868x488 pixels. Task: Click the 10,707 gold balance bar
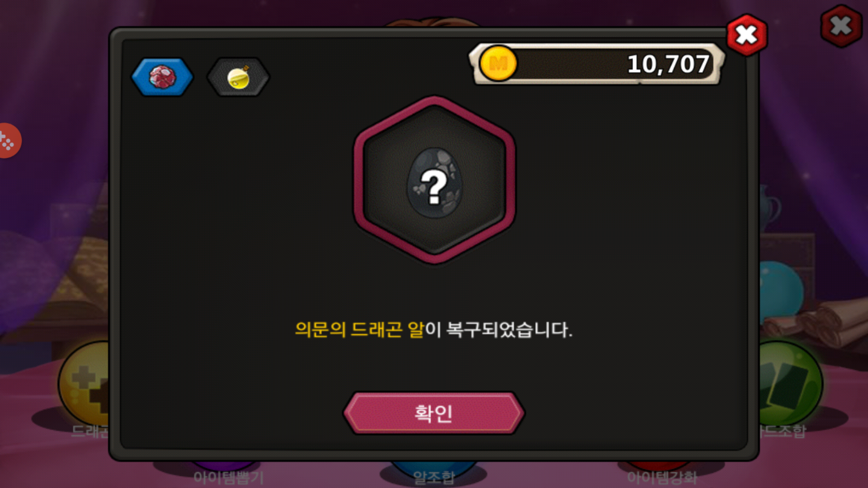[x=597, y=64]
